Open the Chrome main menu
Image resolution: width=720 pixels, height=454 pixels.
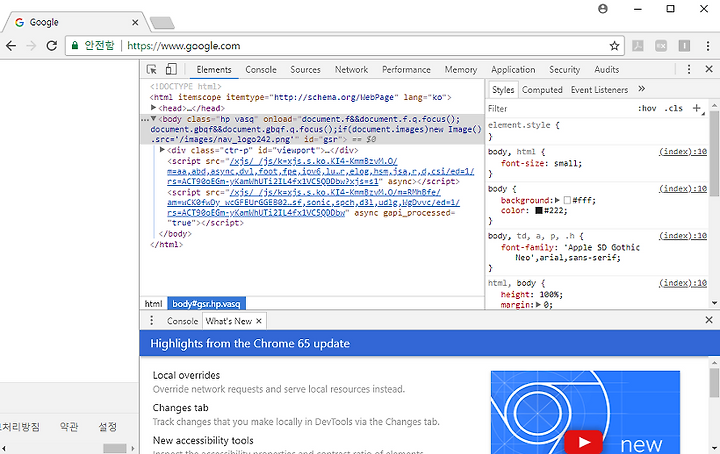[708, 45]
